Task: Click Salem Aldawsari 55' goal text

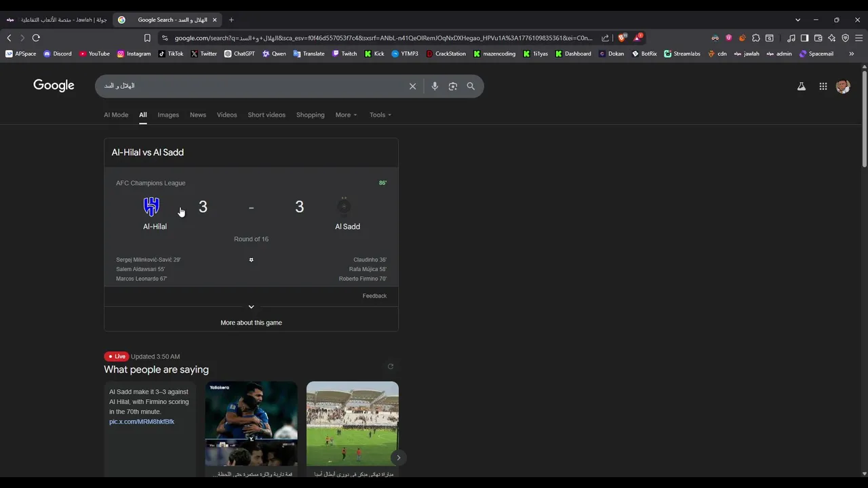Action: [140, 269]
